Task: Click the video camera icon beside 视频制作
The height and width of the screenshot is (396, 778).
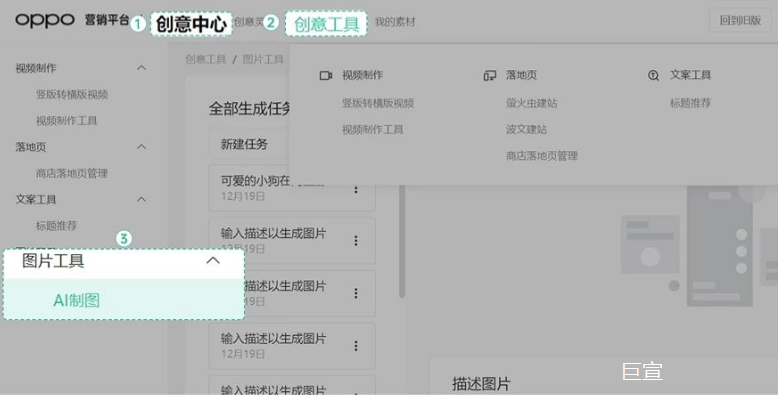Action: tap(326, 75)
